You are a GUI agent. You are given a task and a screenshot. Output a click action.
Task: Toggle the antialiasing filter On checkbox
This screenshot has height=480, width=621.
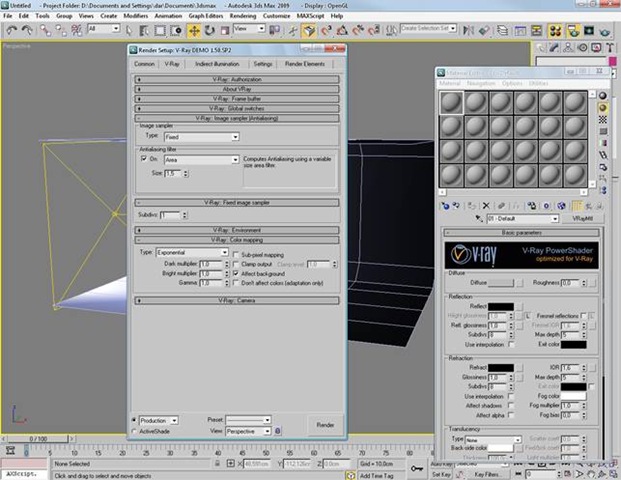click(142, 159)
